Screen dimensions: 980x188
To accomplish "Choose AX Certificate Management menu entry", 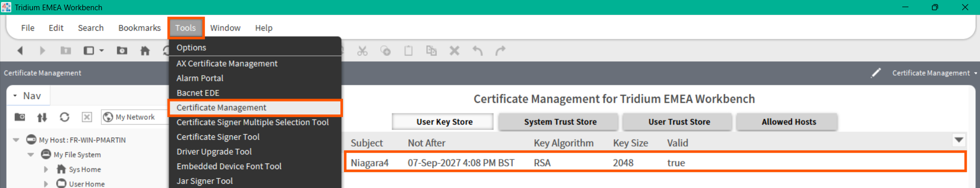I will 255,63.
